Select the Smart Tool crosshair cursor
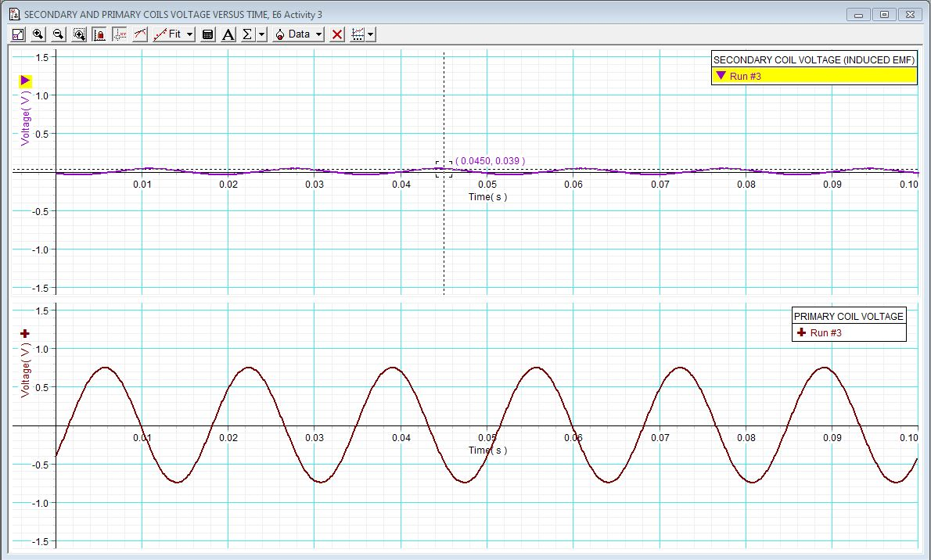The width and height of the screenshot is (931, 560). (120, 34)
